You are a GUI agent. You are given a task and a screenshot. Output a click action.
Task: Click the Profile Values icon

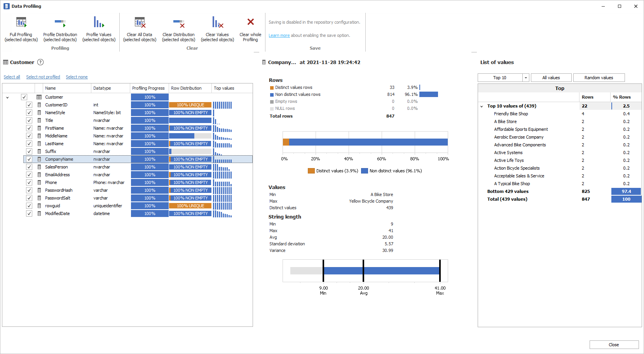99,23
